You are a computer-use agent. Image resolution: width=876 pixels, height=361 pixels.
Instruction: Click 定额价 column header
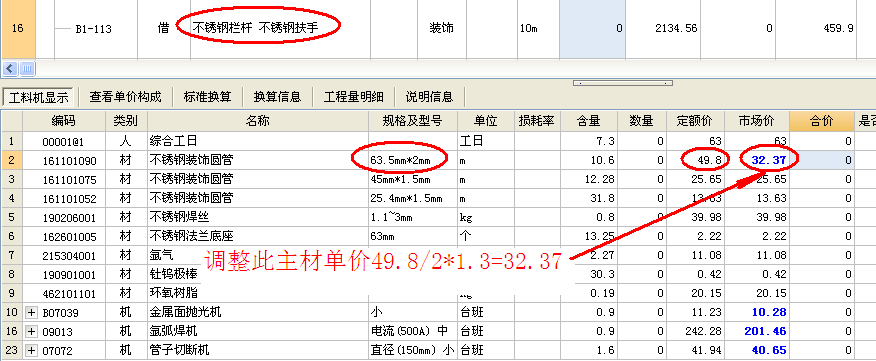(695, 120)
